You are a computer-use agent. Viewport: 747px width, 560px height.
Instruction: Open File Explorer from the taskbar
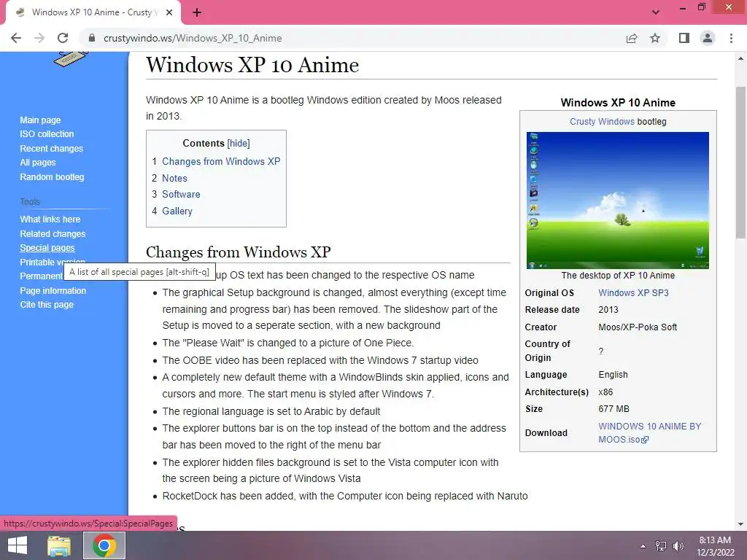tap(59, 545)
